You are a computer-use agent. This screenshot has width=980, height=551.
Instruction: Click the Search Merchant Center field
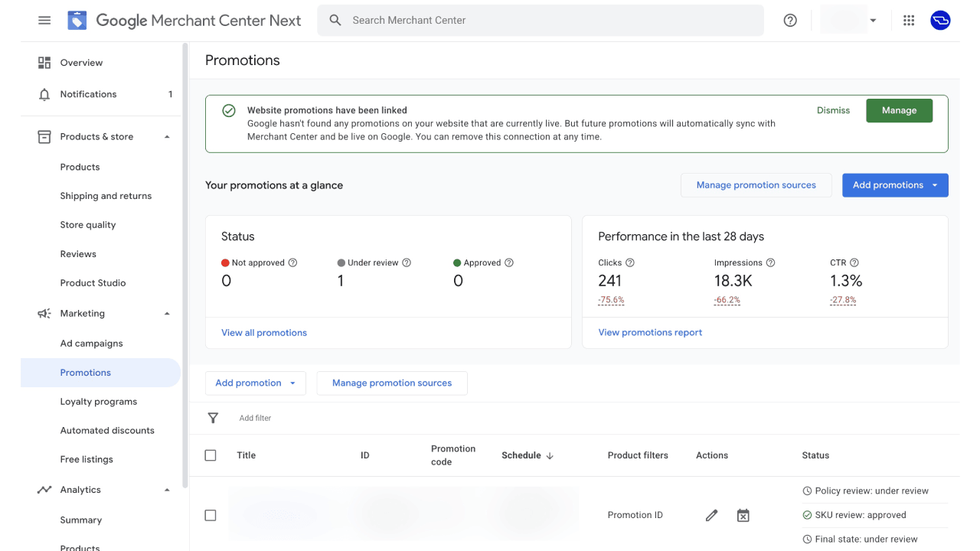coord(540,21)
